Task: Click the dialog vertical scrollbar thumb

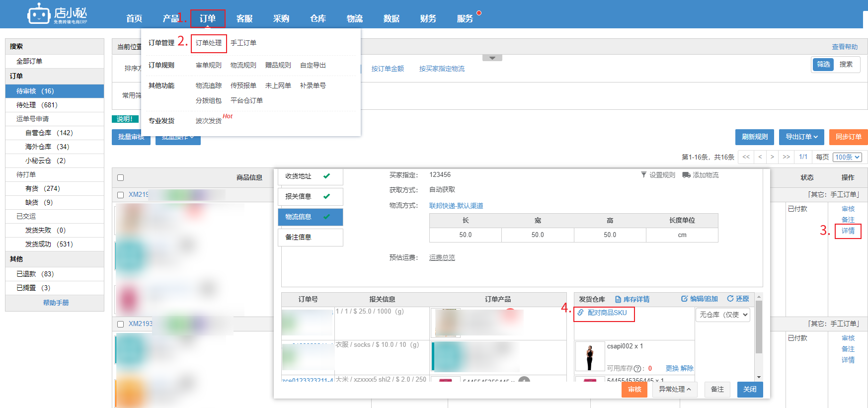Action: (759, 326)
